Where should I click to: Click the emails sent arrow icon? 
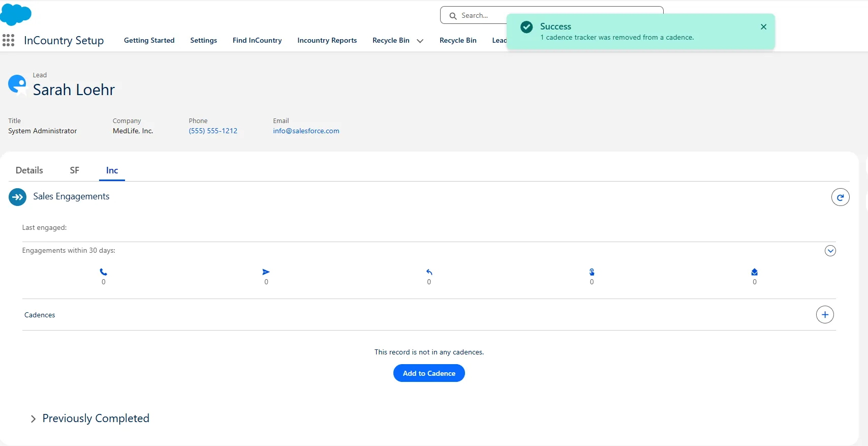tap(266, 272)
